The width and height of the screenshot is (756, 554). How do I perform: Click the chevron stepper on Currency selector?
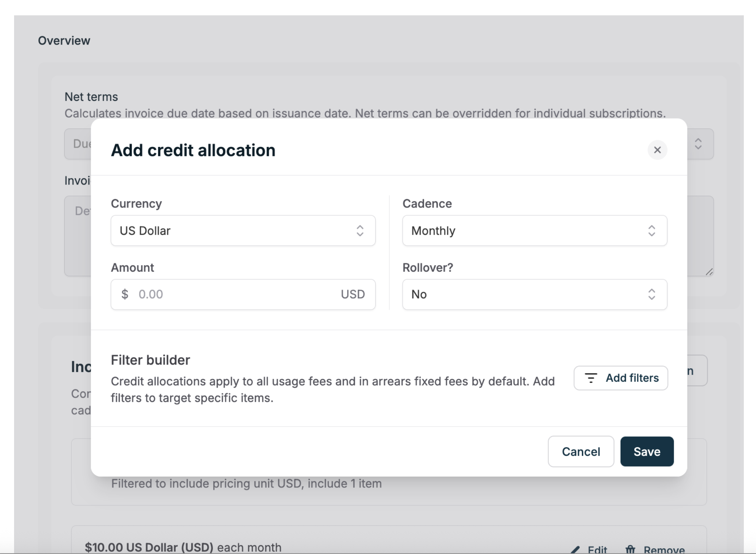[361, 231]
